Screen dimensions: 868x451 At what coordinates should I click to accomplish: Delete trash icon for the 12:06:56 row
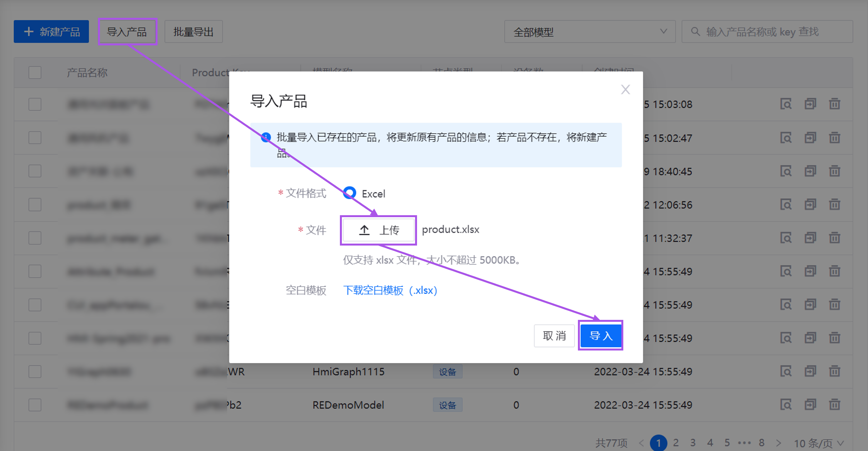pyautogui.click(x=834, y=204)
